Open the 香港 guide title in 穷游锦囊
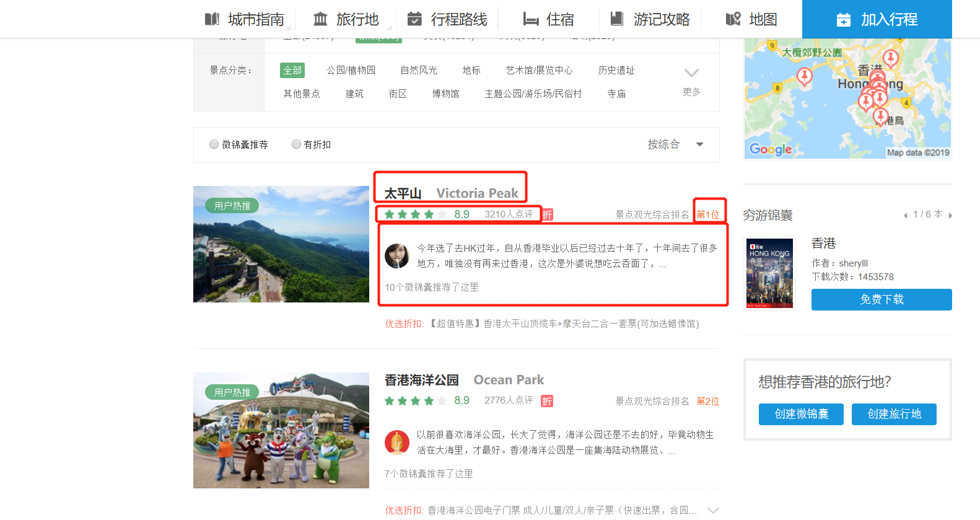Viewport: 980px width, 520px height. pos(824,244)
